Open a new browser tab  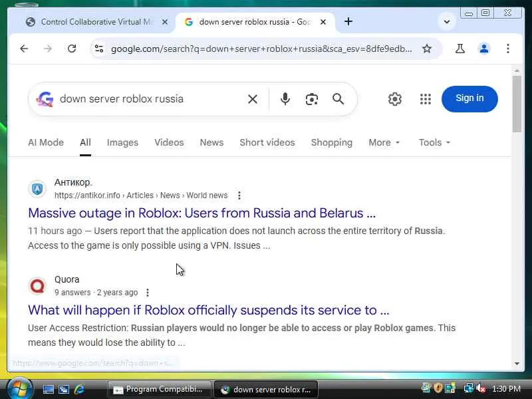pyautogui.click(x=348, y=22)
